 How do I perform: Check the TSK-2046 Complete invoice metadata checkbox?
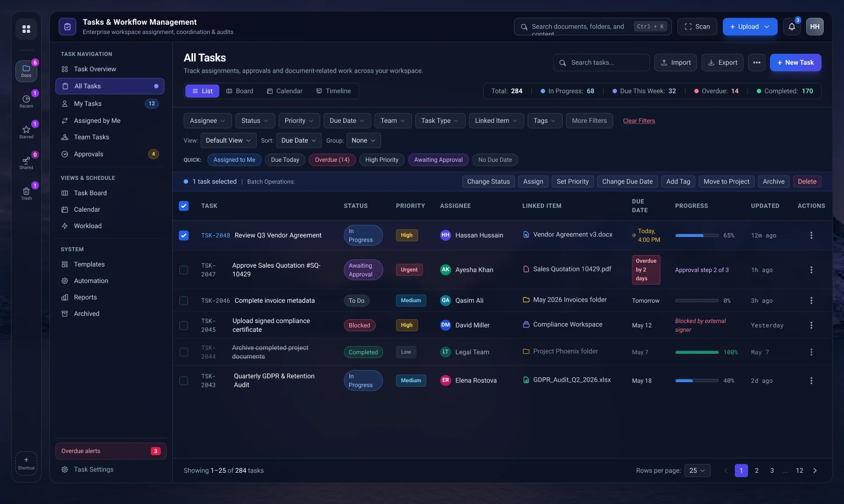pyautogui.click(x=184, y=301)
